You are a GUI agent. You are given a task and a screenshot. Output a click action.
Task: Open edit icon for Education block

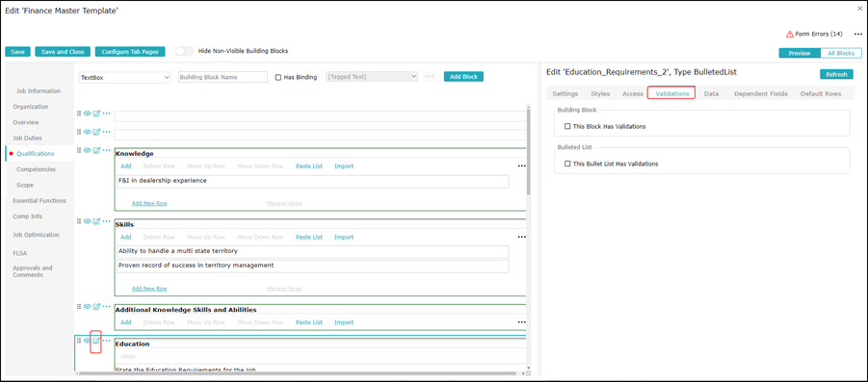(96, 341)
